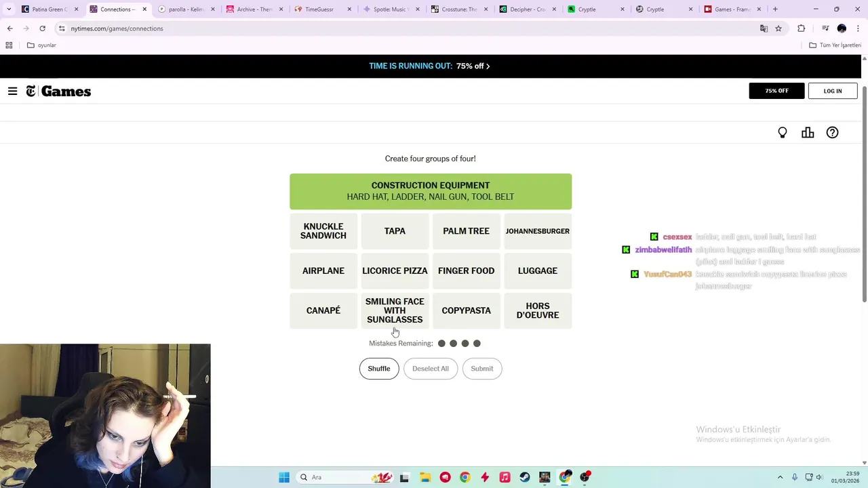
Task: Switch to the parolla tab
Action: pos(185,9)
